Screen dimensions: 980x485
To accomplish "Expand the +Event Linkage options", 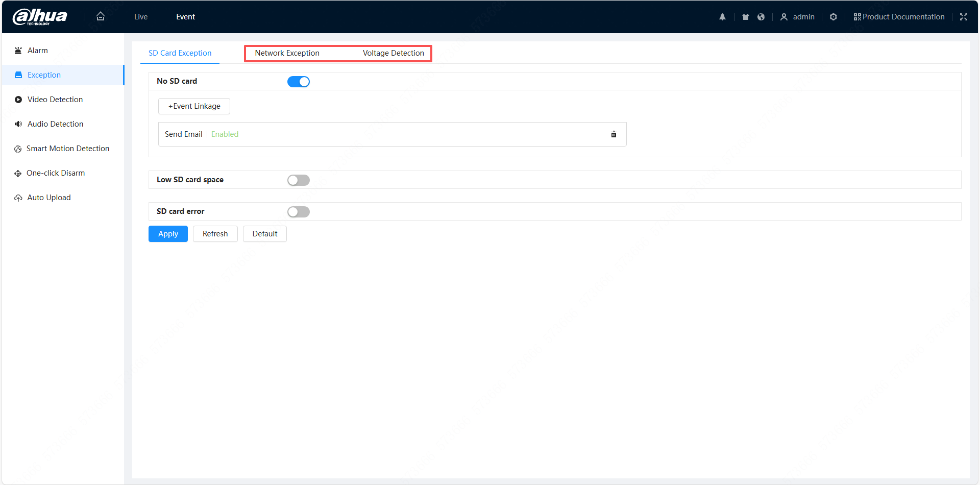I will (194, 106).
